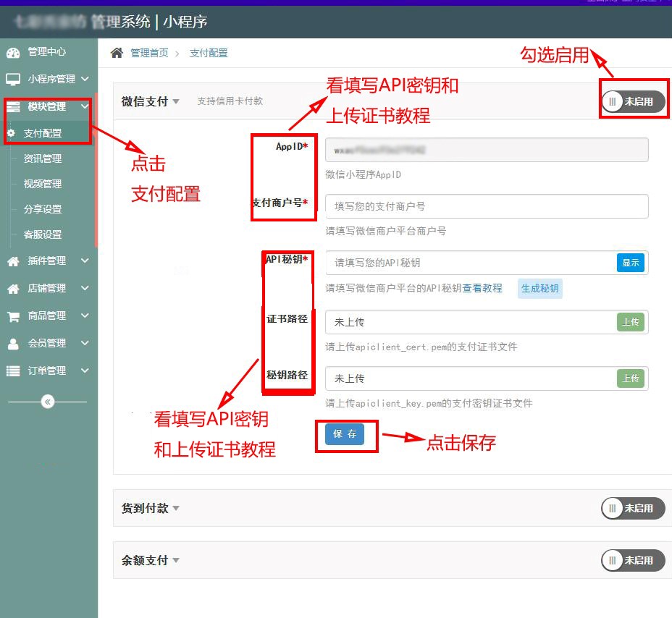Expand the 订单管理 chevron
The image size is (672, 618).
85,371
